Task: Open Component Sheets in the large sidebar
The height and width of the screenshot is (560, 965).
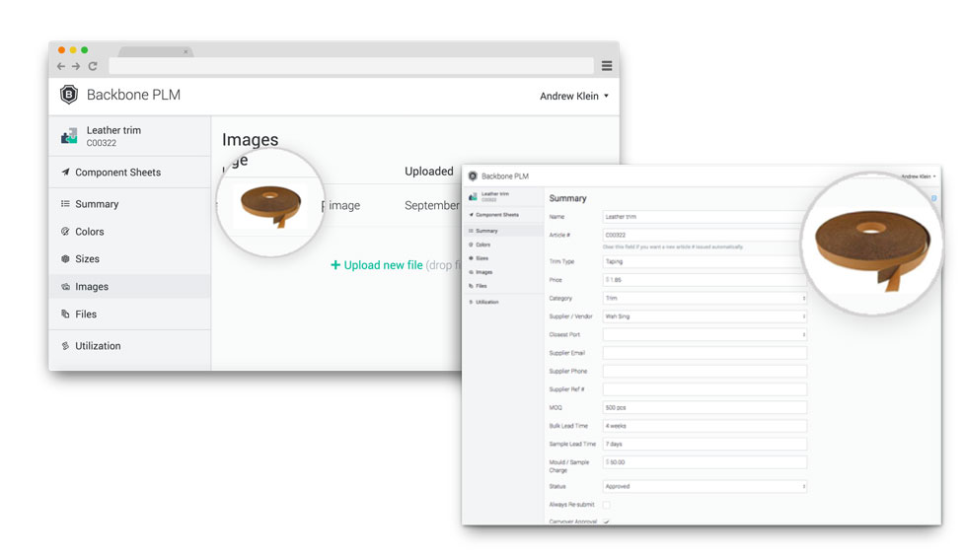Action: point(117,173)
